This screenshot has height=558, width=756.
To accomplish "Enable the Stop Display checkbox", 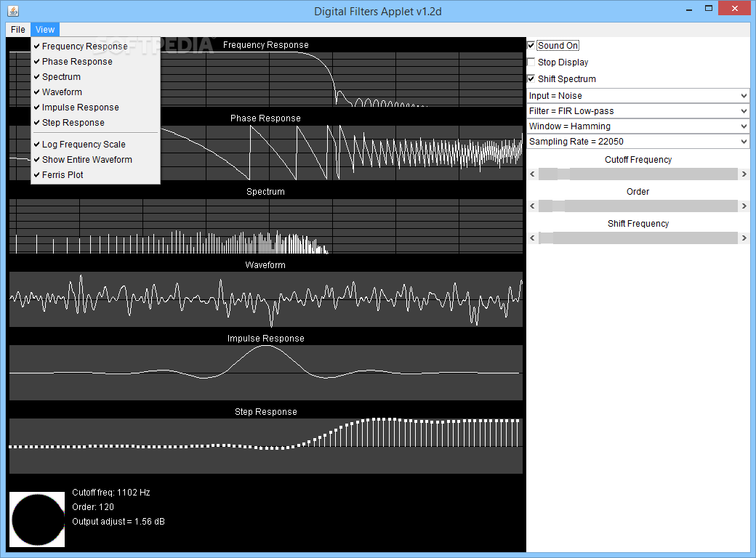I will tap(531, 62).
